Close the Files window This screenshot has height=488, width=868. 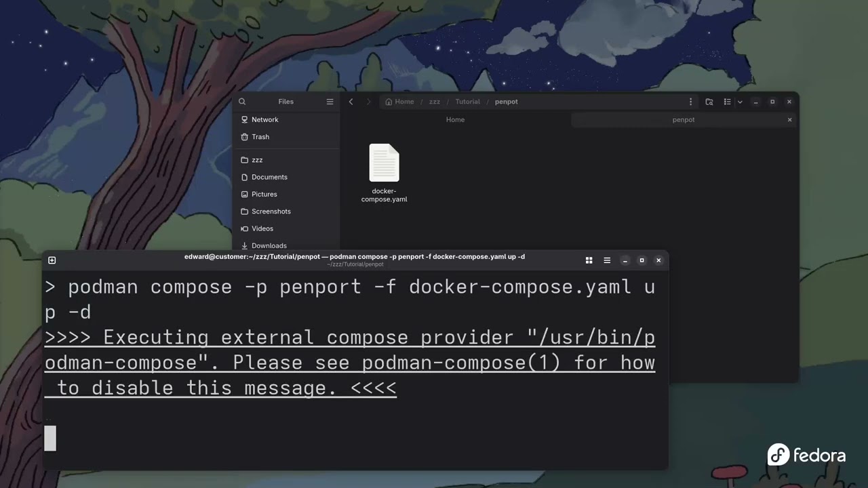789,102
